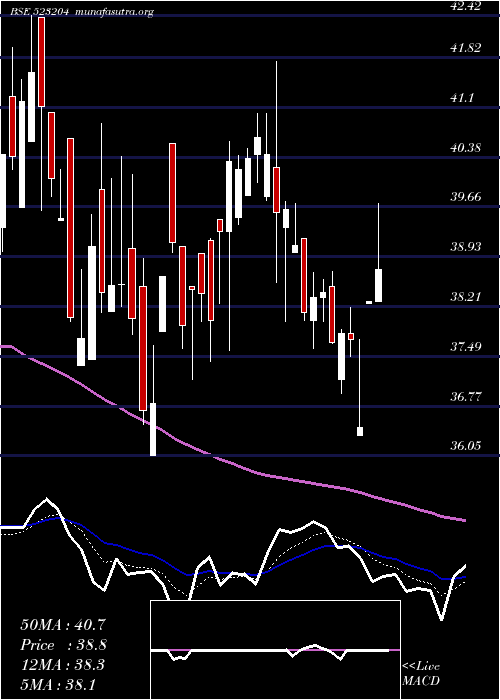Viewport: 500px width, 700px height.
Task: Click the tall red candle reaching 42.42
Action: click(42, 62)
